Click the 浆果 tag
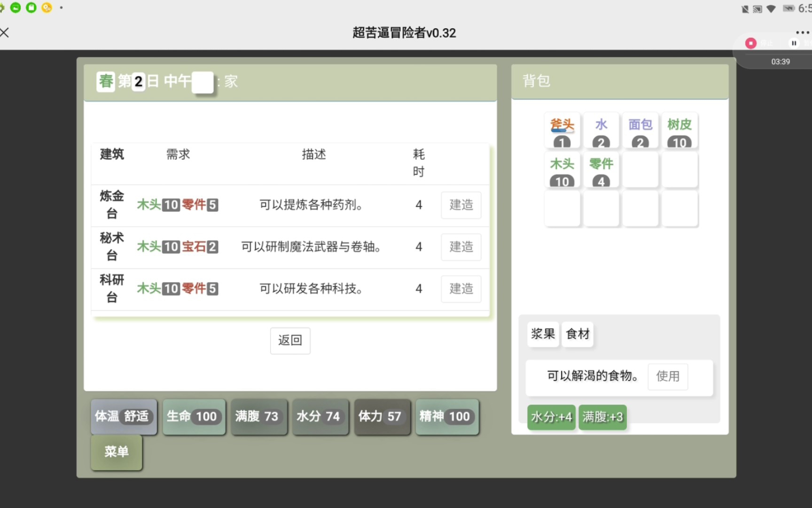The image size is (812, 508). (x=543, y=334)
